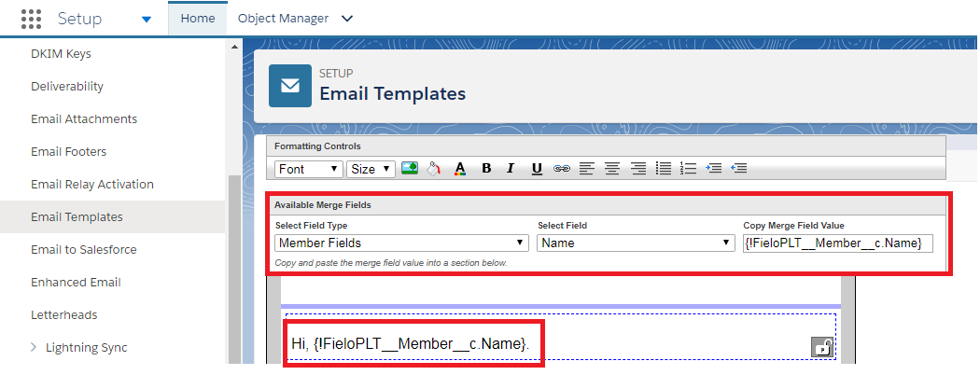This screenshot has height=375, width=980.
Task: Open Email to Salesforce
Action: 84,249
